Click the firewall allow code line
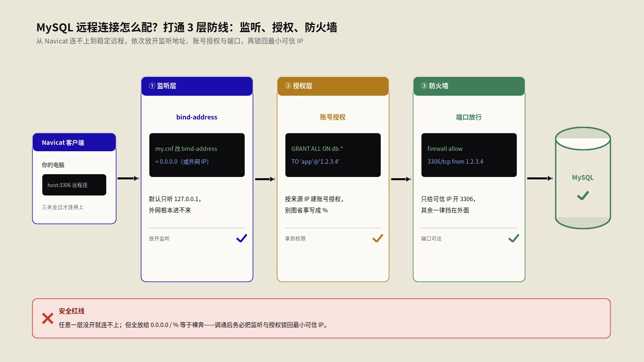644x362 pixels. tap(445, 149)
